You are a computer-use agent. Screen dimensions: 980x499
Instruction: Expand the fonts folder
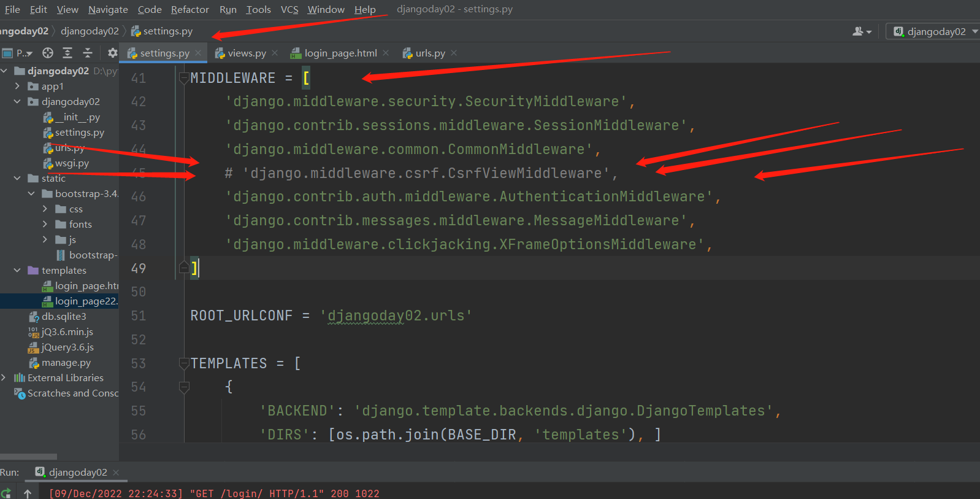coord(45,224)
